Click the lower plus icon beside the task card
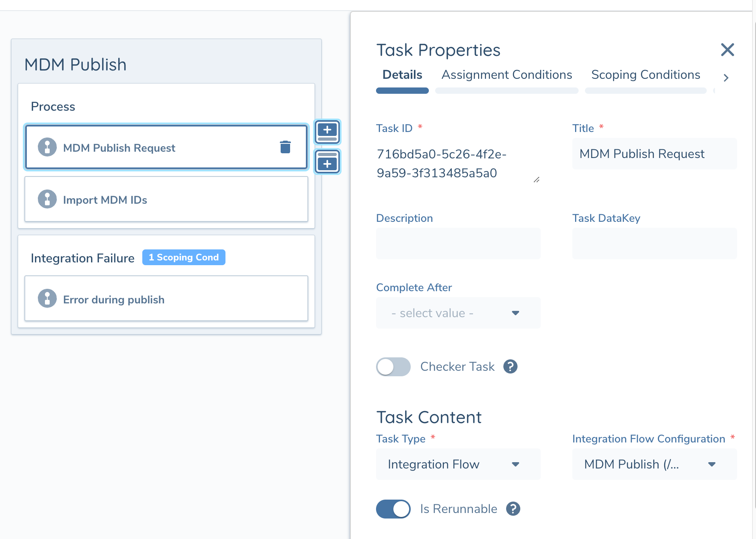This screenshot has height=539, width=756. (x=327, y=162)
